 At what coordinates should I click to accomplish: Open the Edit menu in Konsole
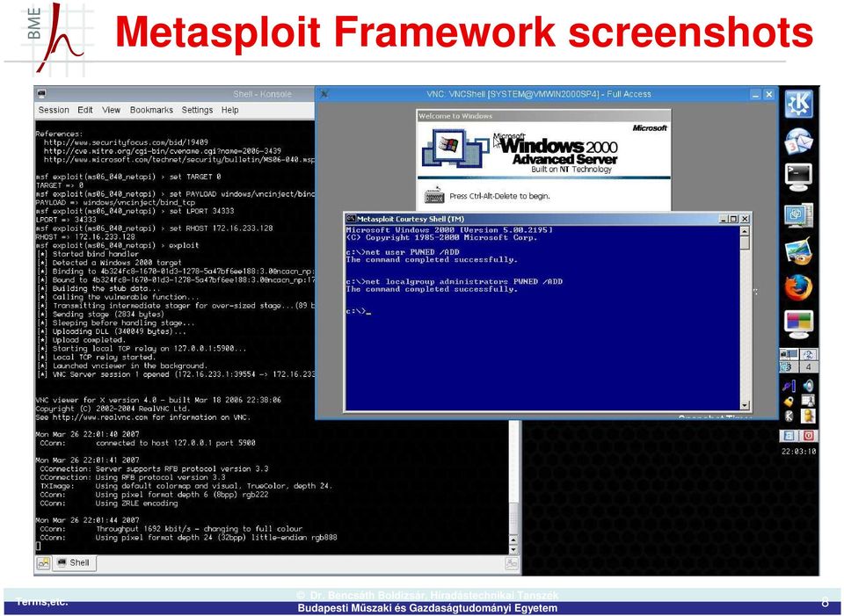85,110
